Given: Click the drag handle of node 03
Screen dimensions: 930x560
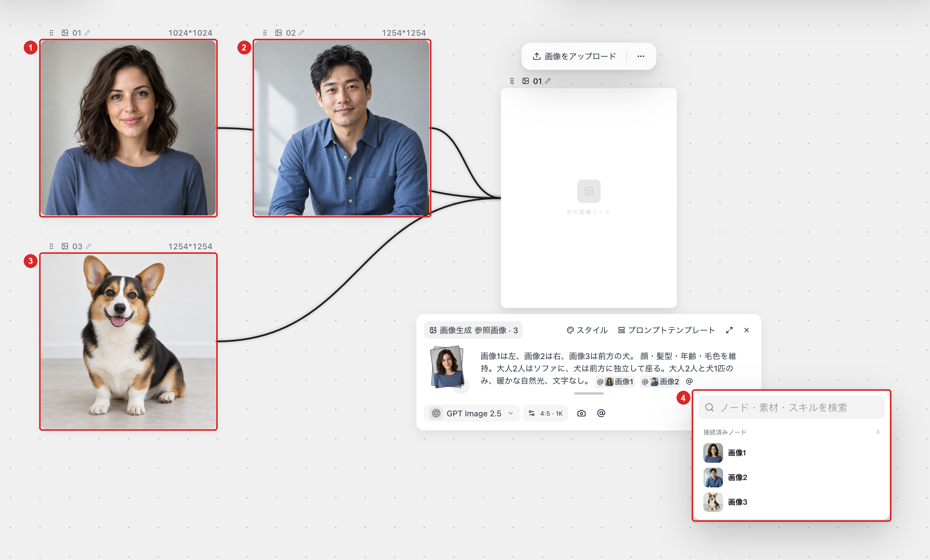Looking at the screenshot, I should point(51,246).
